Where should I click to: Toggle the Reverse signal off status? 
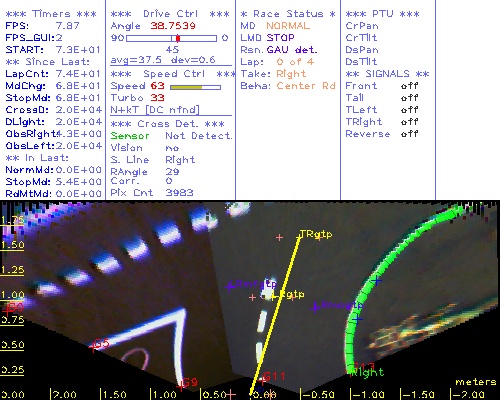click(x=410, y=134)
